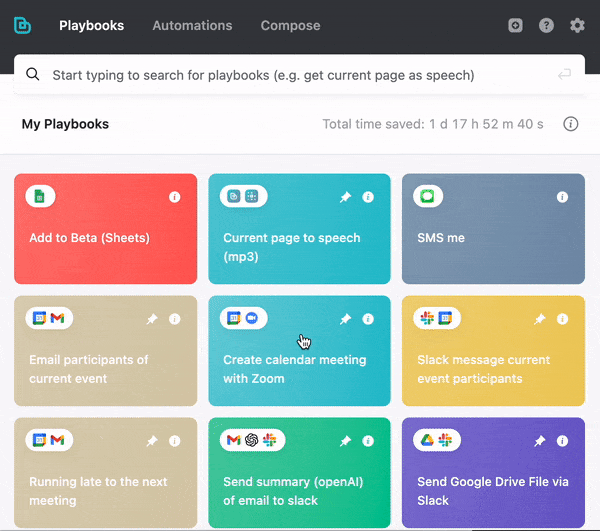Run Current page to speech (mp3) playbook

pyautogui.click(x=299, y=229)
